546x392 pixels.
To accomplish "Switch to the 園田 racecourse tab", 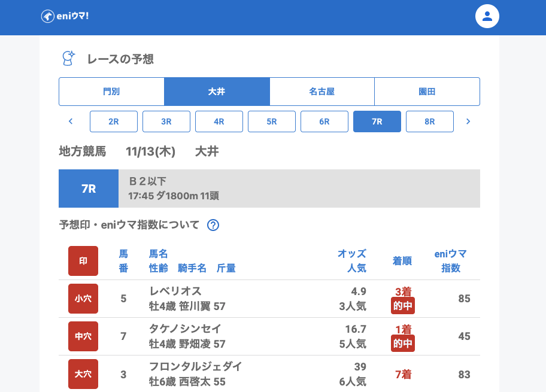I will pos(427,92).
